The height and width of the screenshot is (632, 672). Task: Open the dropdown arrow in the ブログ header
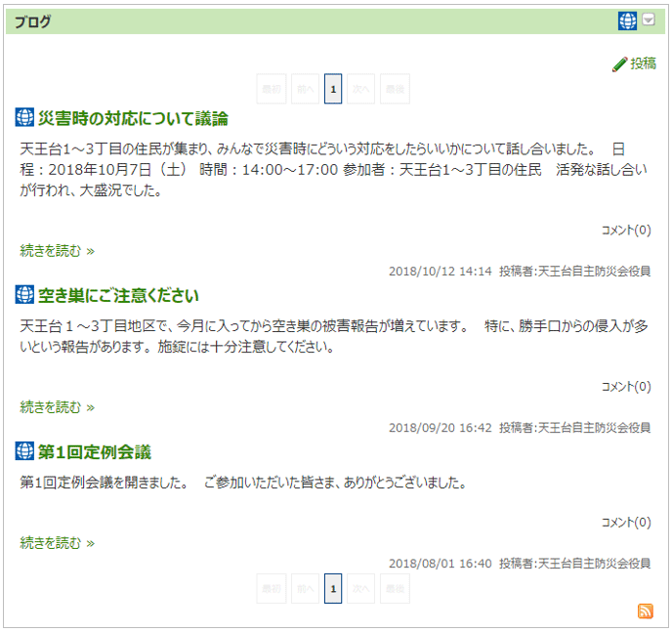pyautogui.click(x=649, y=21)
